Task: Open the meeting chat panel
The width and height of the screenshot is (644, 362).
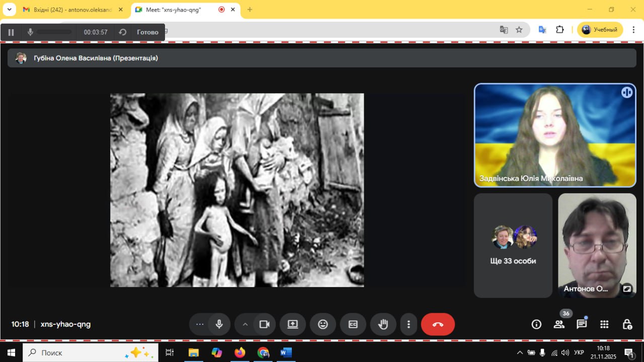Action: coord(582,324)
